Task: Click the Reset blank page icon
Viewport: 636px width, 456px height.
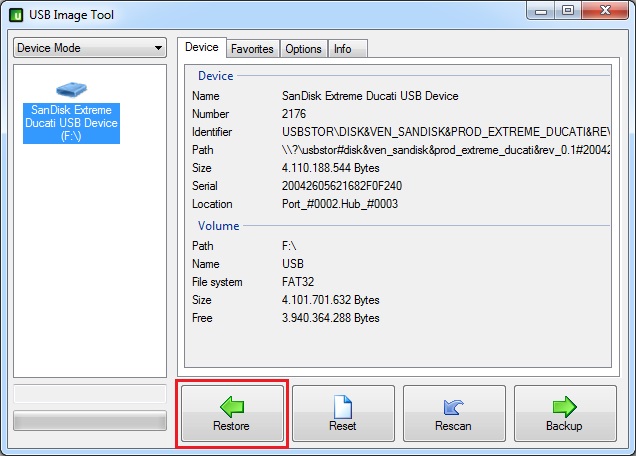Action: pos(343,407)
